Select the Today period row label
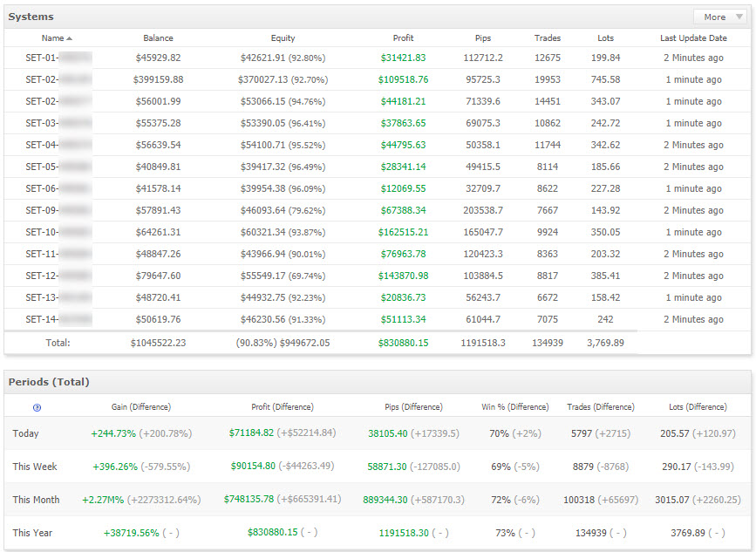756x552 pixels. (x=25, y=433)
